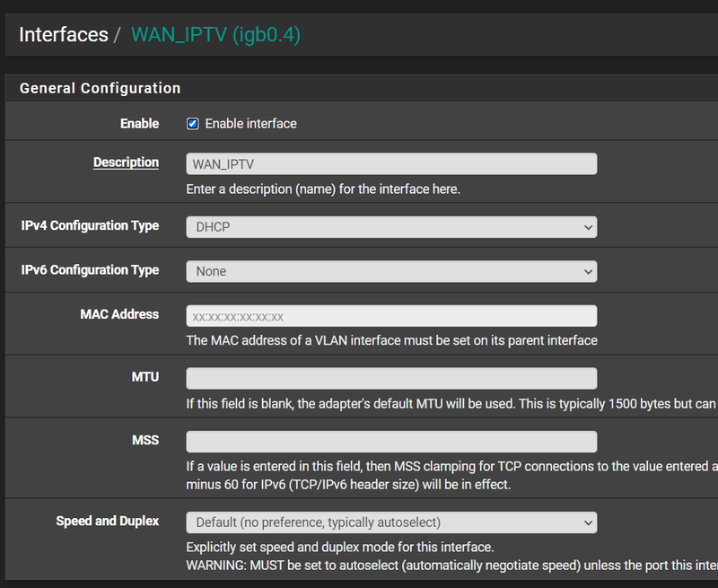Open the IPv6 Configuration Type dropdown

point(391,271)
